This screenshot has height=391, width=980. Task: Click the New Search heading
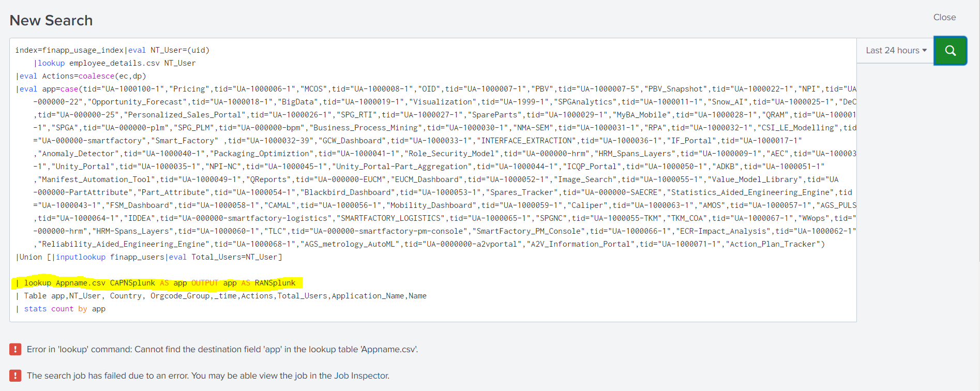pos(51,21)
